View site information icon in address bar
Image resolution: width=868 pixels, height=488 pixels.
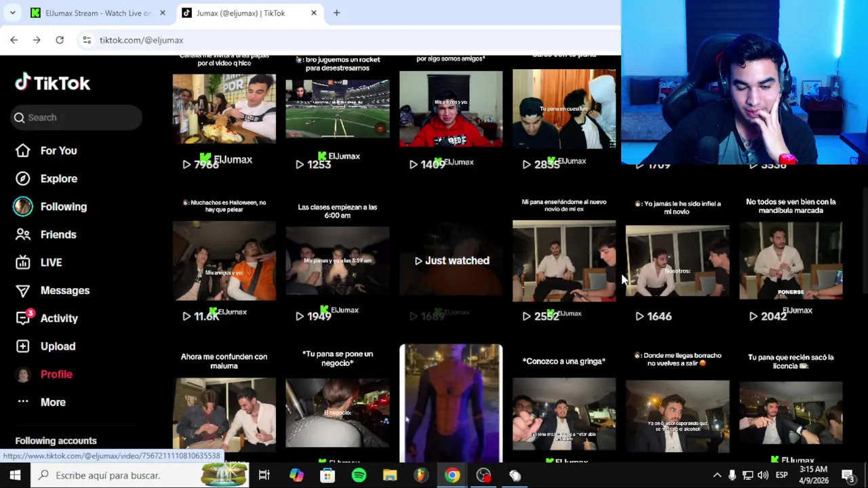[87, 40]
